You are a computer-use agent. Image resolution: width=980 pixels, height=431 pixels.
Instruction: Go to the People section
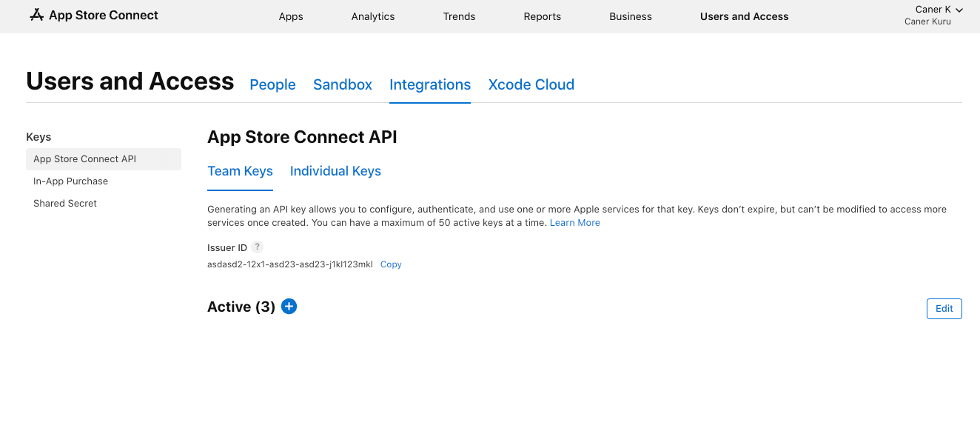coord(272,84)
